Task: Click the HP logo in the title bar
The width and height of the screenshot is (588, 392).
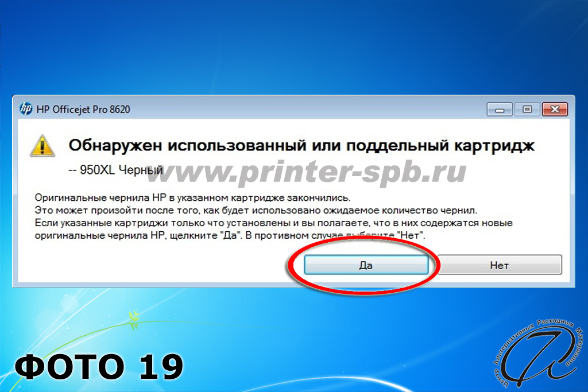Action: [26, 109]
